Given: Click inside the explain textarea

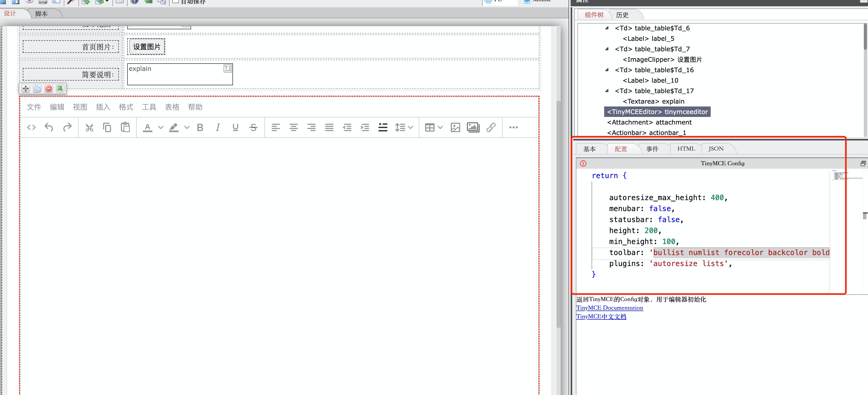Looking at the screenshot, I should [180, 74].
